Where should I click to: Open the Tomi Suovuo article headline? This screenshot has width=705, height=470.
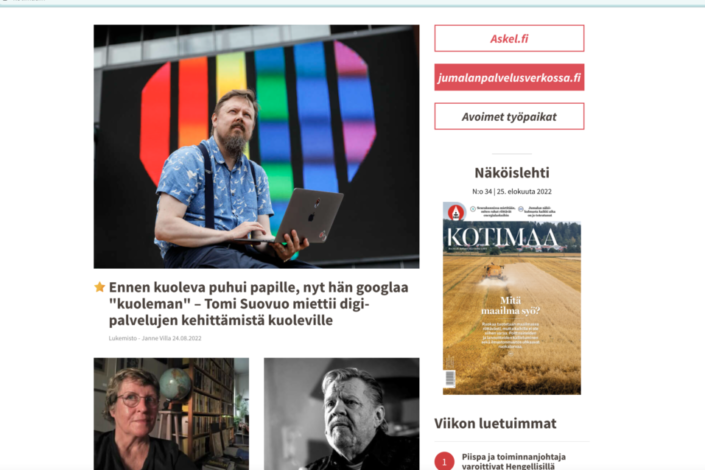[259, 304]
